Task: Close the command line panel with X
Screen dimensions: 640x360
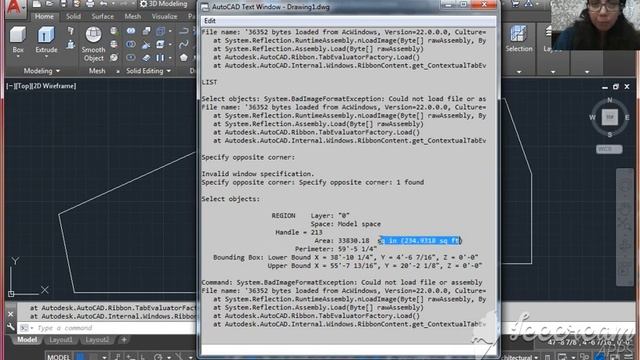Action: point(11,314)
